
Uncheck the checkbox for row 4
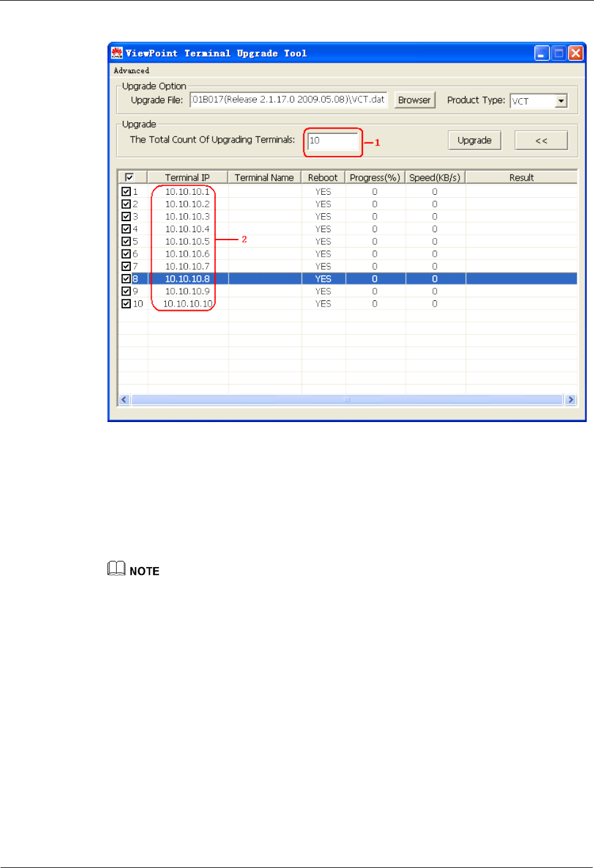(x=126, y=229)
